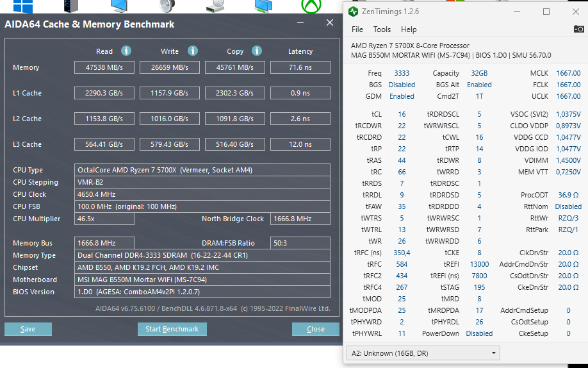Image resolution: width=588 pixels, height=368 pixels.
Task: Click the info icon next to Write
Action: [193, 51]
